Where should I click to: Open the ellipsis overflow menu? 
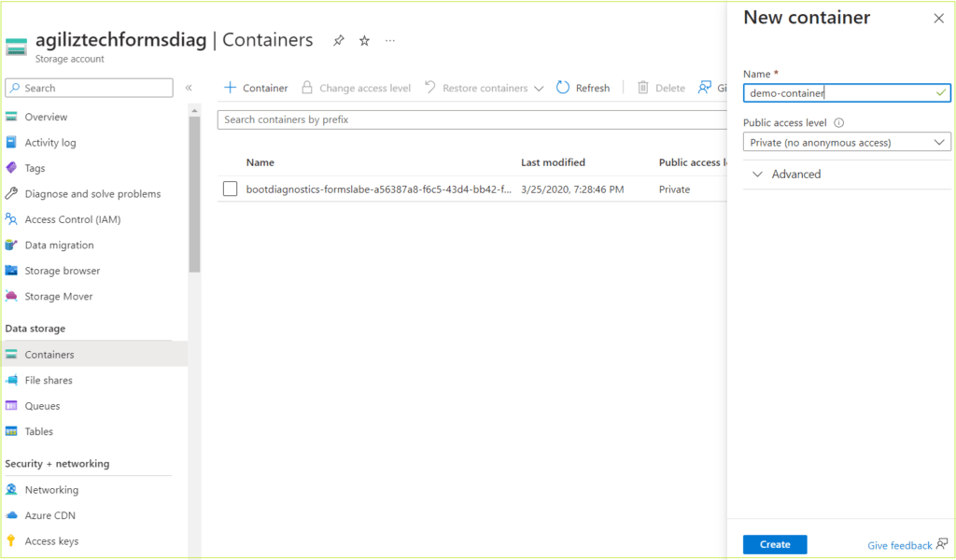click(389, 41)
